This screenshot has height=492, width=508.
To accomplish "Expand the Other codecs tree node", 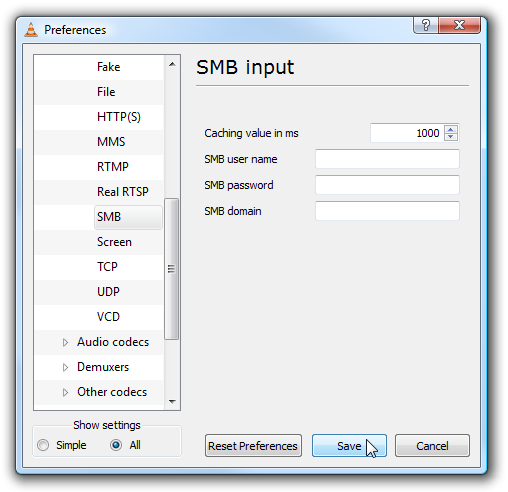I will [65, 392].
